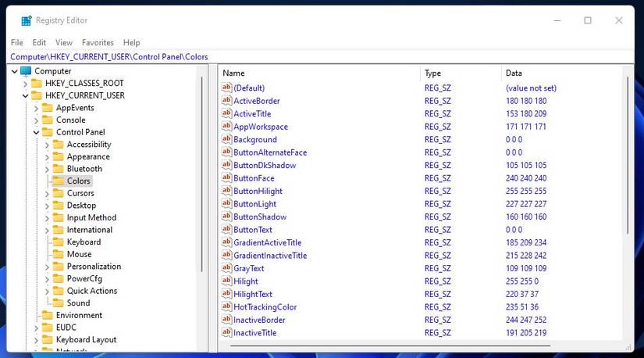The height and width of the screenshot is (358, 644).
Task: Click the data cell 244 247 252
Action: pos(526,320)
